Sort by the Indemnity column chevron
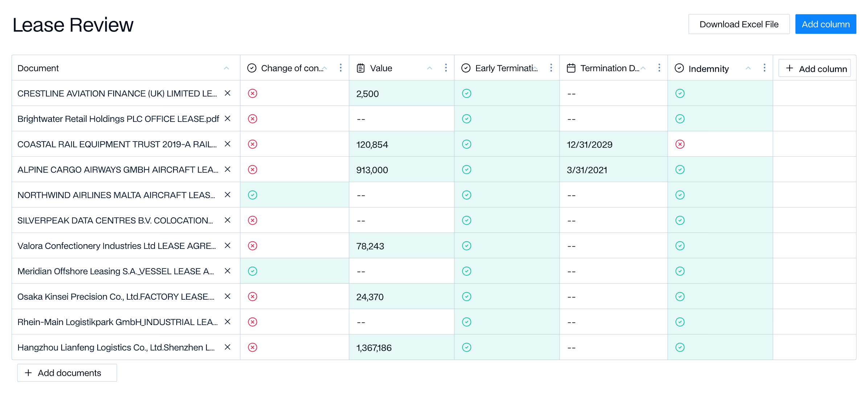Screen dimensions: 868x402 click(748, 68)
